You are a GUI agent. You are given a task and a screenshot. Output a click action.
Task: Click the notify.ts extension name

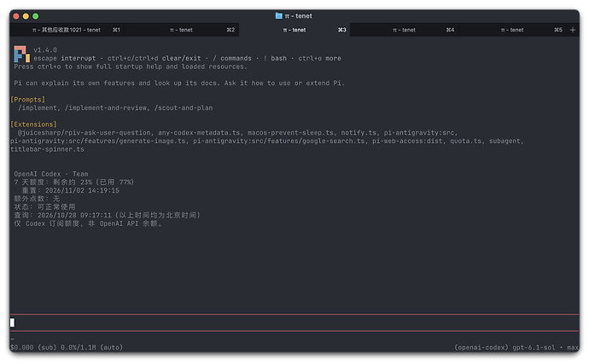pos(359,132)
